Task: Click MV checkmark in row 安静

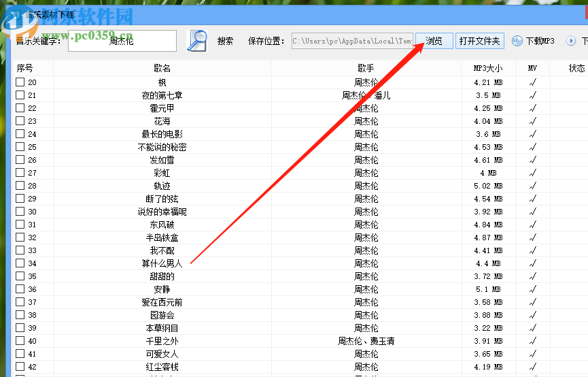Action: click(x=533, y=289)
